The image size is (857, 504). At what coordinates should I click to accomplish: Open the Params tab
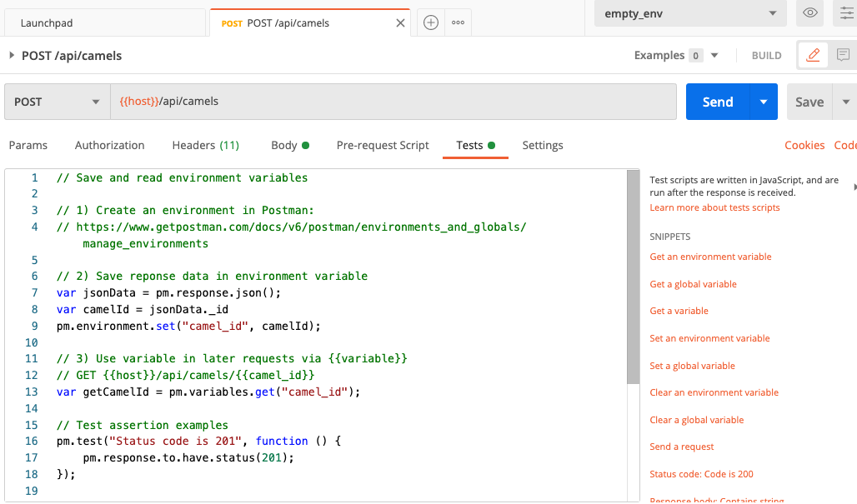[28, 145]
